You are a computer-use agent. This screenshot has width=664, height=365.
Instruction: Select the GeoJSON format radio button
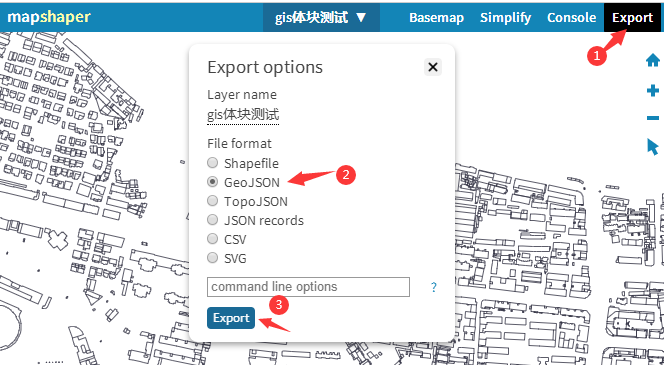pos(212,182)
